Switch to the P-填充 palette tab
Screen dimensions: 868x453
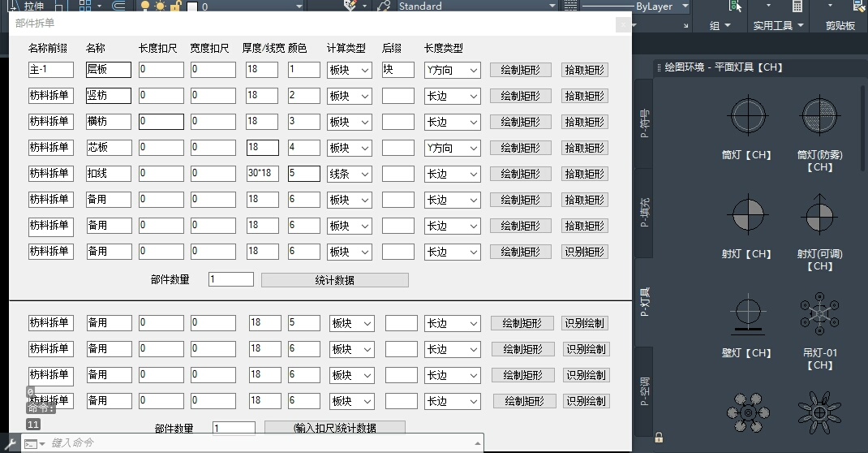(x=644, y=213)
